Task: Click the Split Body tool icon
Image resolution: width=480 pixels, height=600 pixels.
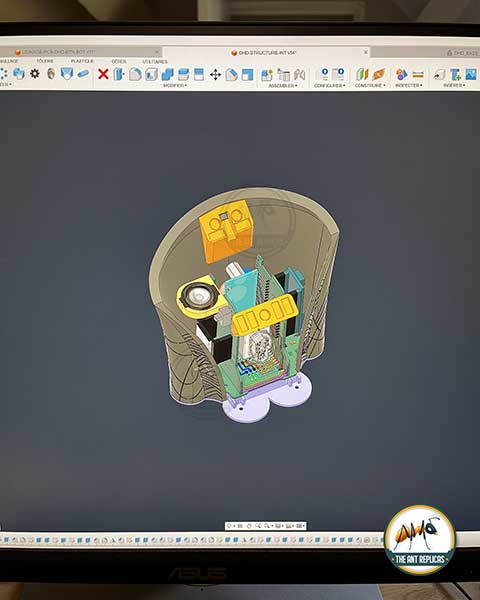Action: (x=199, y=74)
